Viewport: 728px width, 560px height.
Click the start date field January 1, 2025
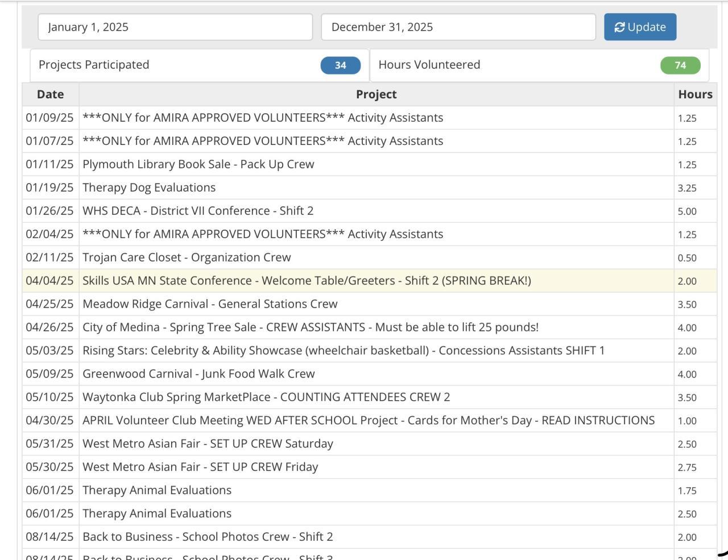(175, 27)
